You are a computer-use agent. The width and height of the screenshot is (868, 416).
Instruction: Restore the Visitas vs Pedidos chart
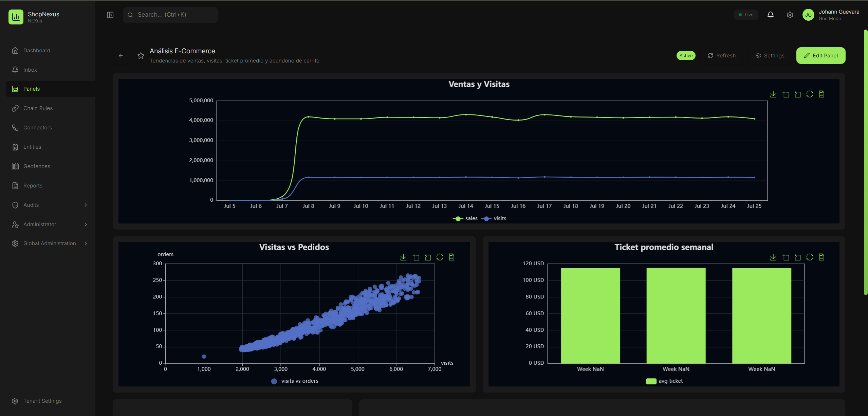440,257
